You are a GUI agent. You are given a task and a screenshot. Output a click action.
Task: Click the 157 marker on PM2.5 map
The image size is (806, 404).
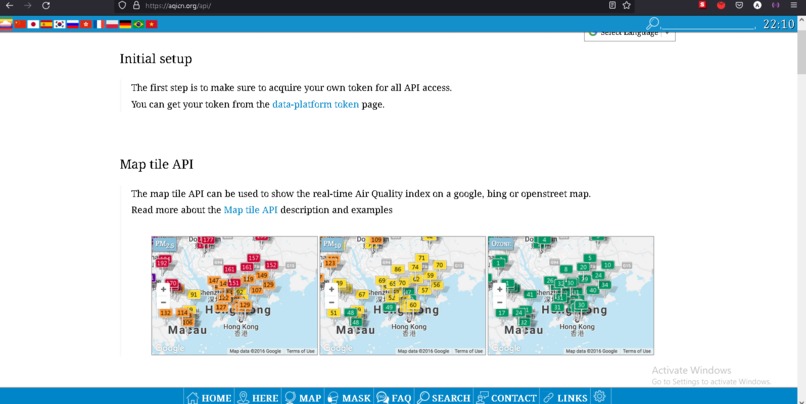pos(253,258)
